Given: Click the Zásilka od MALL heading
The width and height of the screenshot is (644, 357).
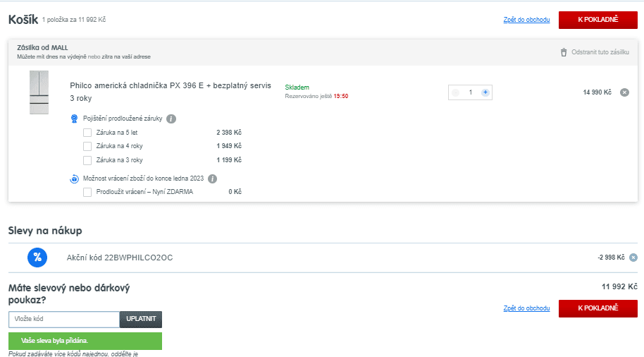Looking at the screenshot, I should 43,48.
